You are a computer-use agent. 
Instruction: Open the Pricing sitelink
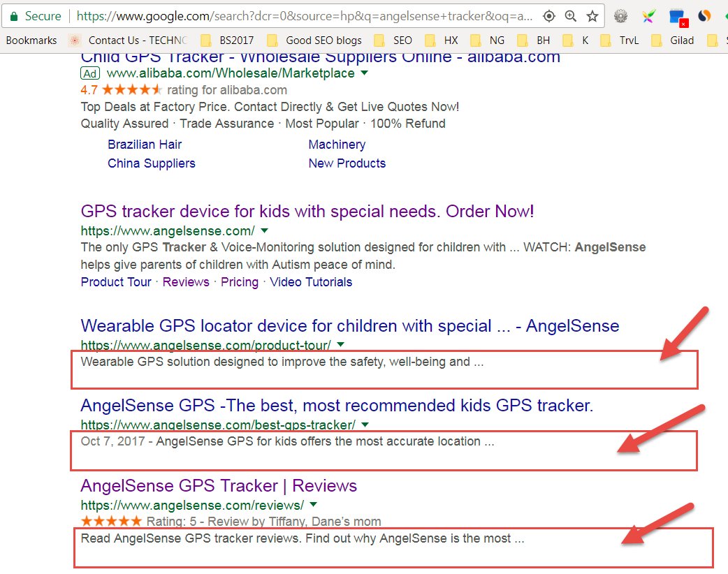(240, 282)
